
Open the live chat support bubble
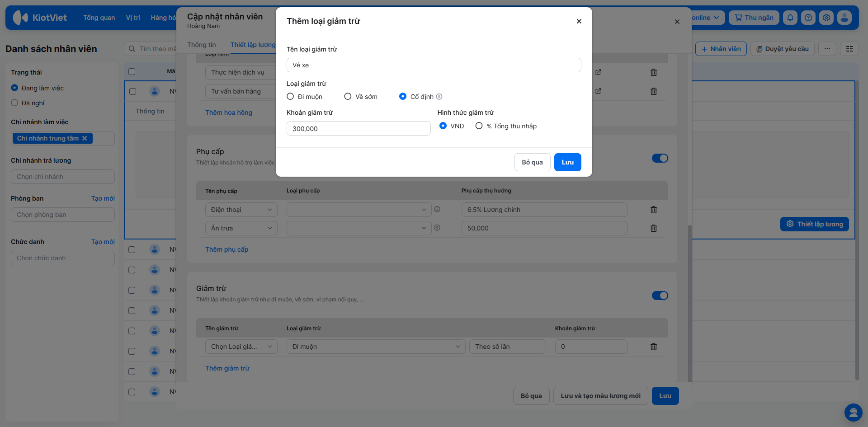coord(853,412)
